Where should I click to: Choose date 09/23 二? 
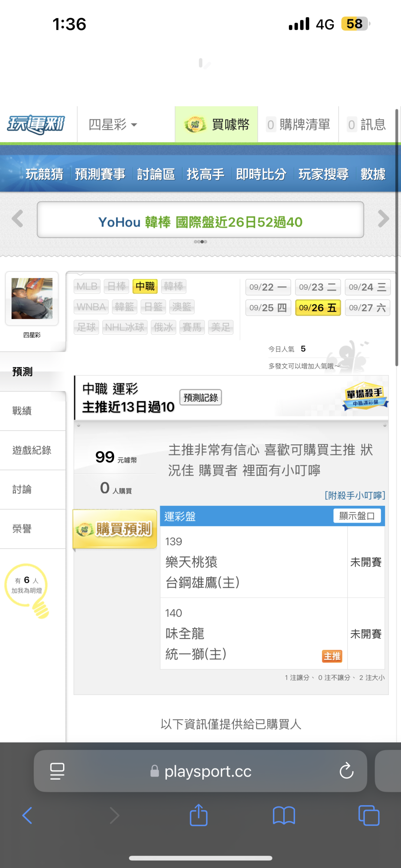tap(318, 287)
